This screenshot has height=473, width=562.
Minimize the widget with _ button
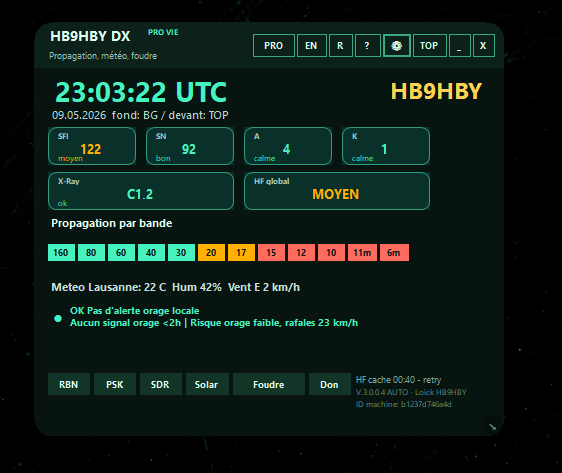point(459,46)
